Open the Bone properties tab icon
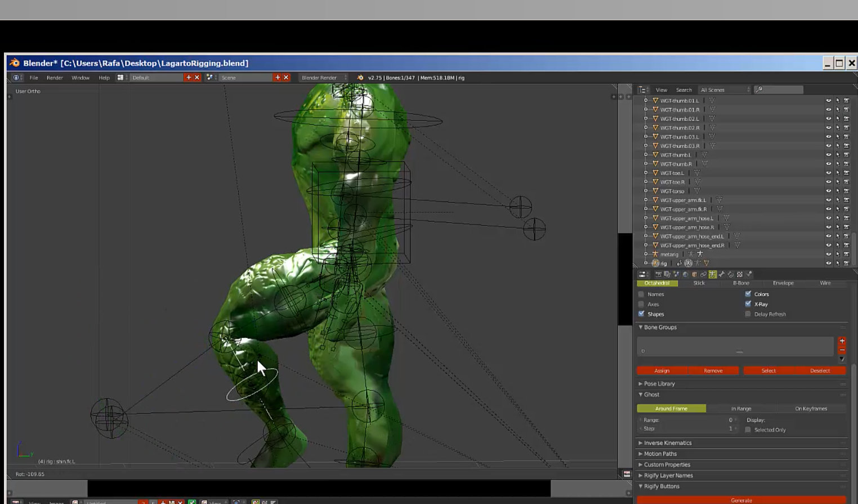 (722, 274)
